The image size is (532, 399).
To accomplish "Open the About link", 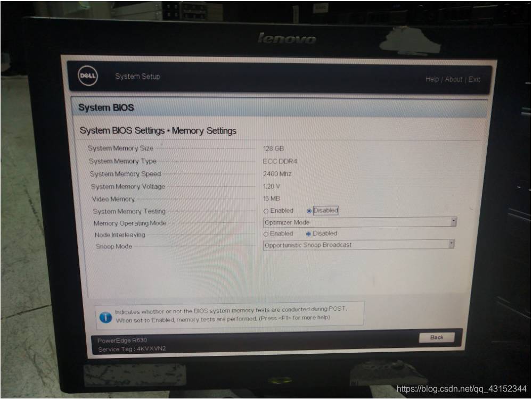I will [453, 79].
